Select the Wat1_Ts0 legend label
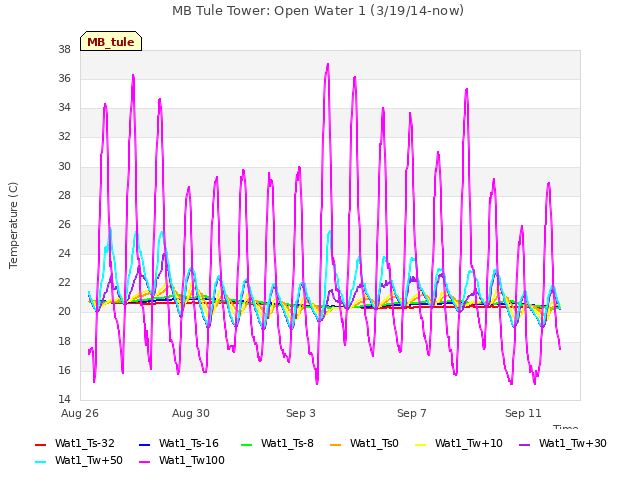Viewport: 640px width, 480px height. point(374,443)
